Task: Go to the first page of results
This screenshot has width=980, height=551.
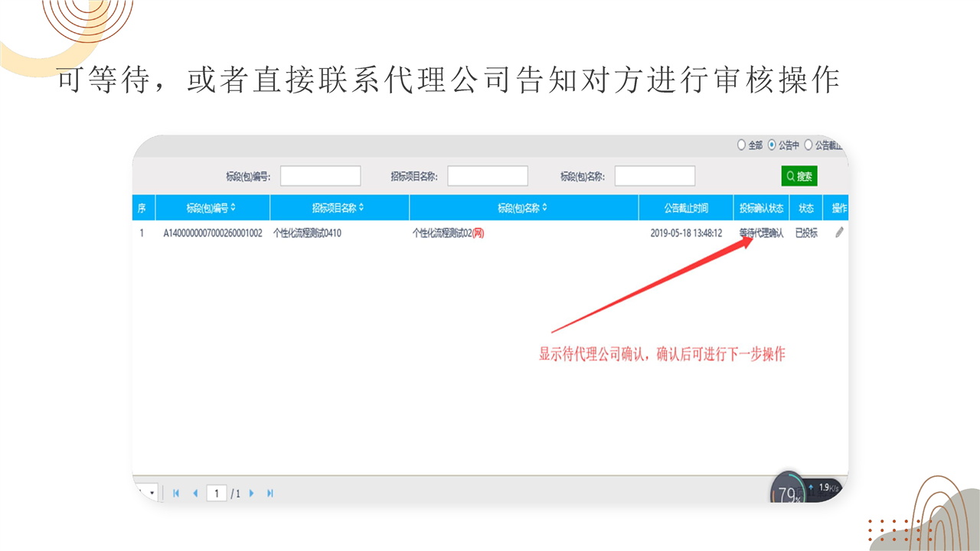Action: pos(177,494)
